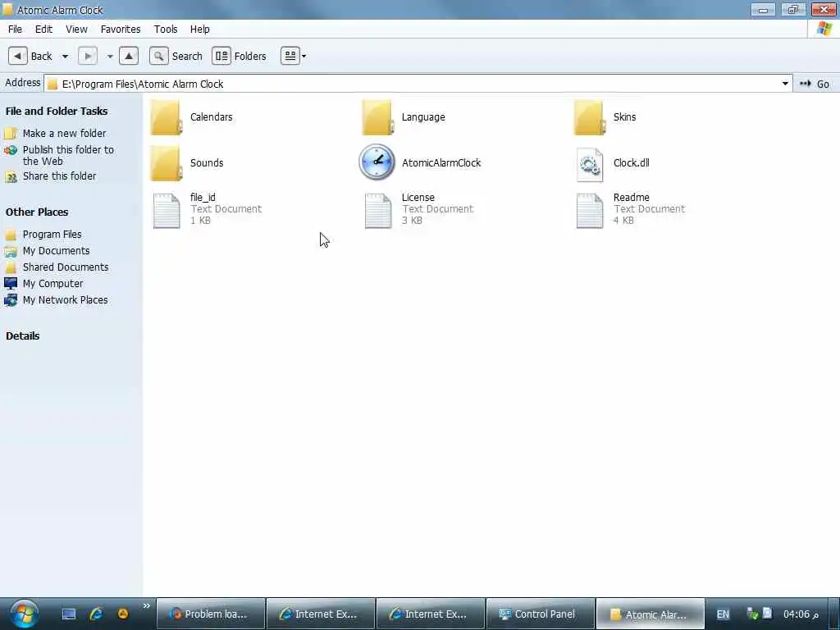Click the Calendars folder name
The image size is (840, 630).
coord(211,116)
